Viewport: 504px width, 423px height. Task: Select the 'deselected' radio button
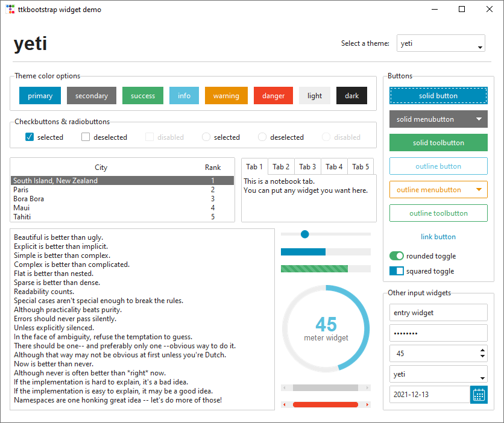pyautogui.click(x=262, y=137)
